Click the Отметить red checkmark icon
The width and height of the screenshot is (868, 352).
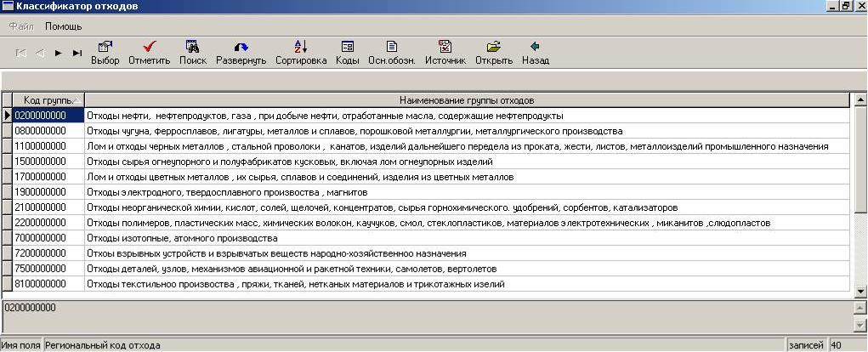click(150, 47)
